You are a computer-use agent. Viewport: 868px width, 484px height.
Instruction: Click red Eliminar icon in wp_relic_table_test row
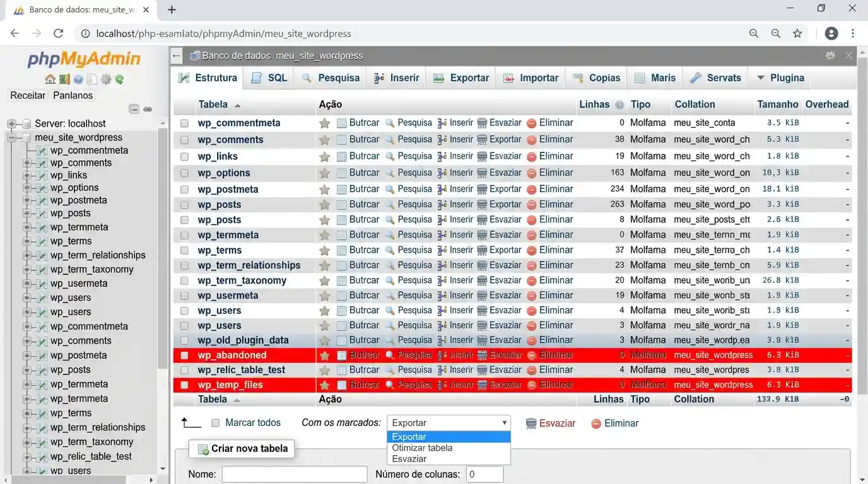[532, 370]
